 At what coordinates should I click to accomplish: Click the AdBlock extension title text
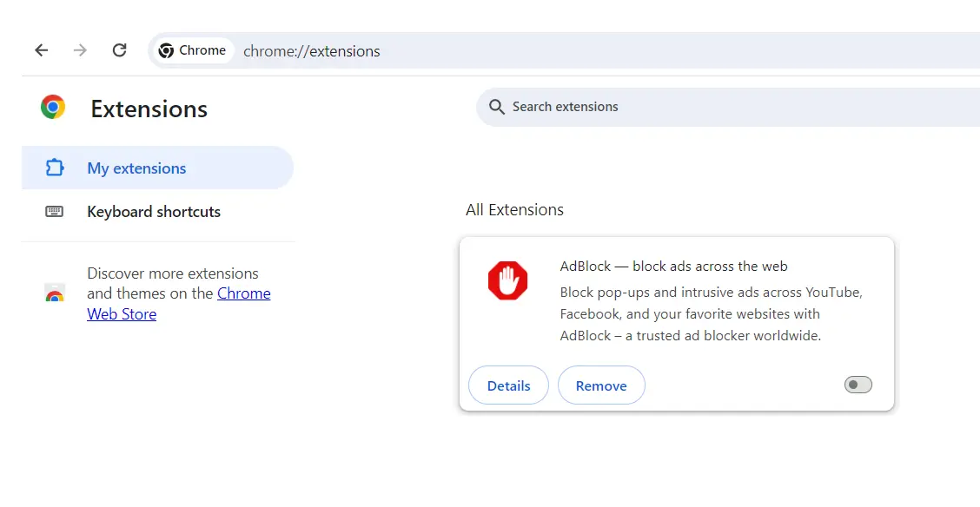coord(673,267)
